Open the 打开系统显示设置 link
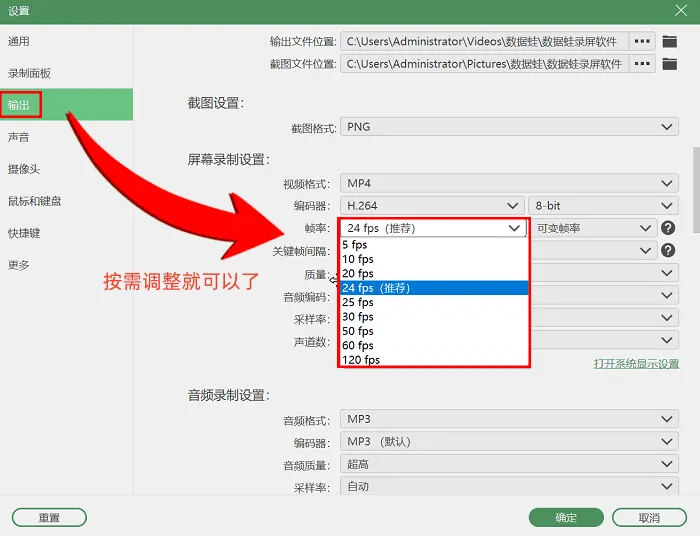This screenshot has width=700, height=536. [636, 364]
